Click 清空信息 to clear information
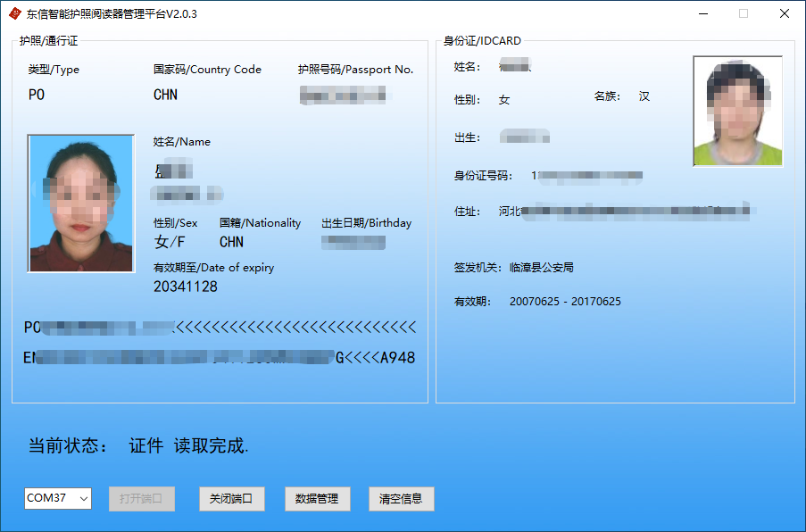Screen dimensions: 806x532 click(x=401, y=499)
